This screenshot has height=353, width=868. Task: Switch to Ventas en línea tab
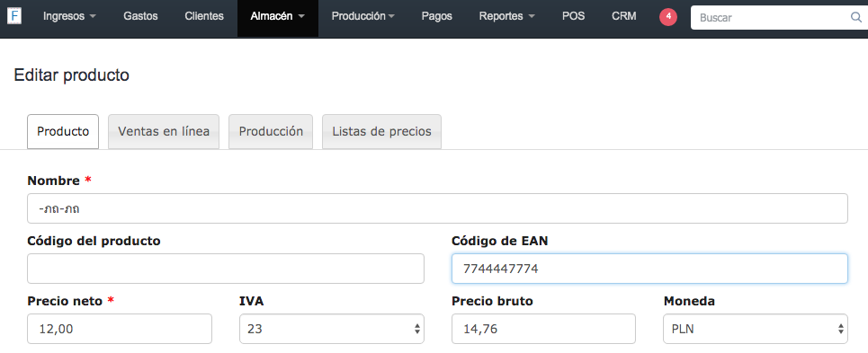(164, 131)
